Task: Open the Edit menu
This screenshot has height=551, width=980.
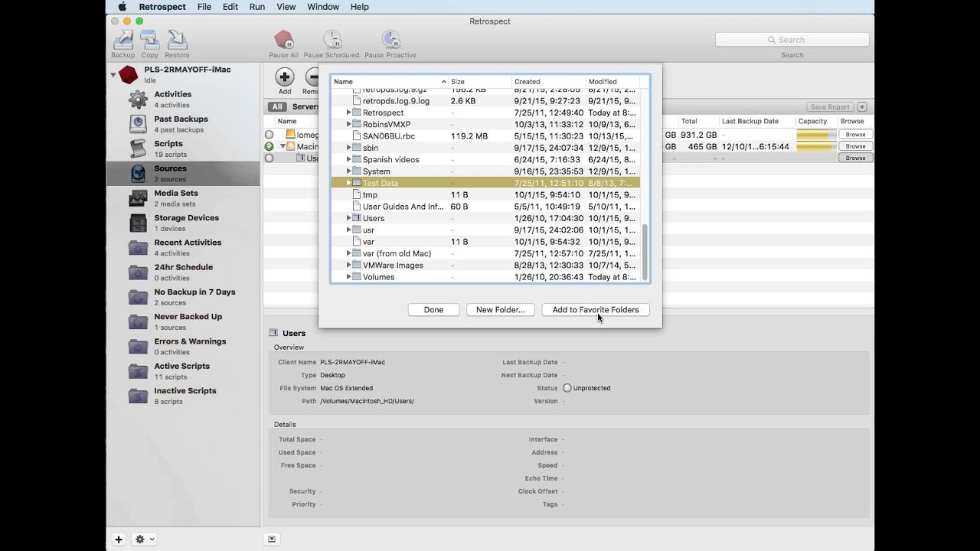Action: pyautogui.click(x=230, y=7)
